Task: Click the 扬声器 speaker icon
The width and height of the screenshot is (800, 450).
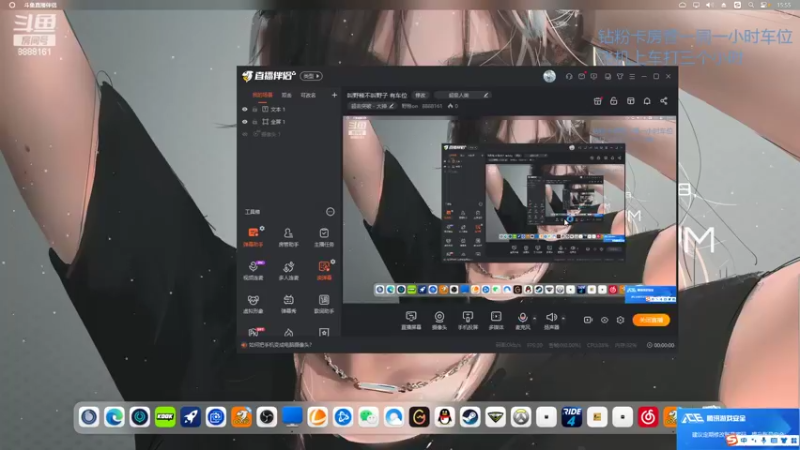Action: pyautogui.click(x=551, y=317)
